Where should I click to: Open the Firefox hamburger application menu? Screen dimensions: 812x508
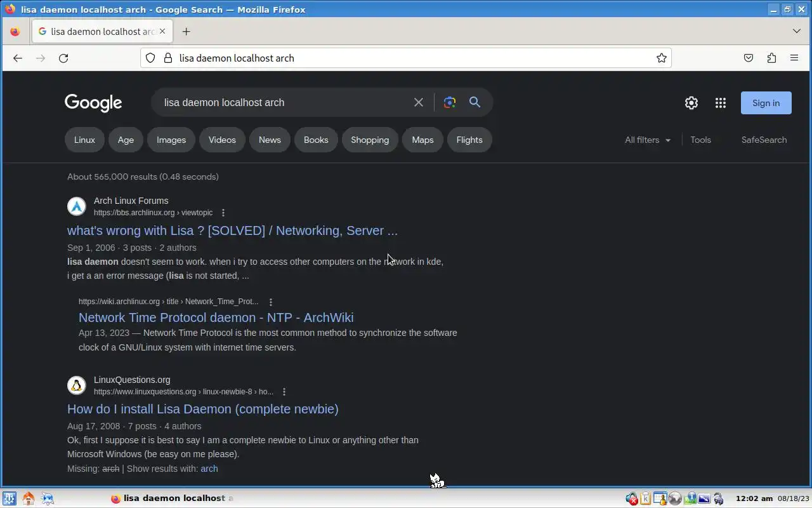[x=794, y=58]
